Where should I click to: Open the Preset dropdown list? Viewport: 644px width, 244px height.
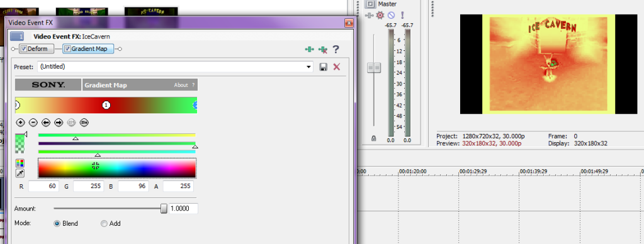(308, 67)
